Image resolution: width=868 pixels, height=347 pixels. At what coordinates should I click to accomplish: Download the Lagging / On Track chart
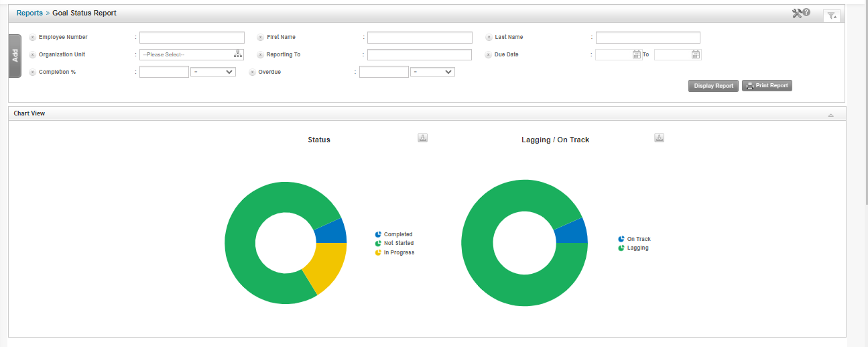(x=659, y=138)
